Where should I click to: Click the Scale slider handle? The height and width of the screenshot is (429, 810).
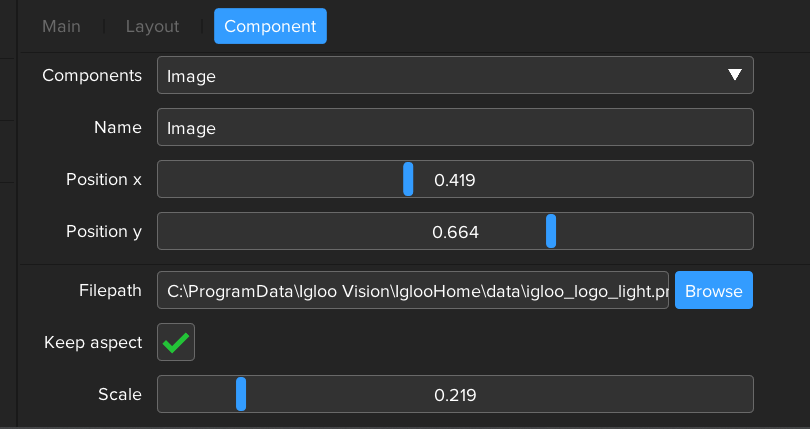tap(241, 394)
